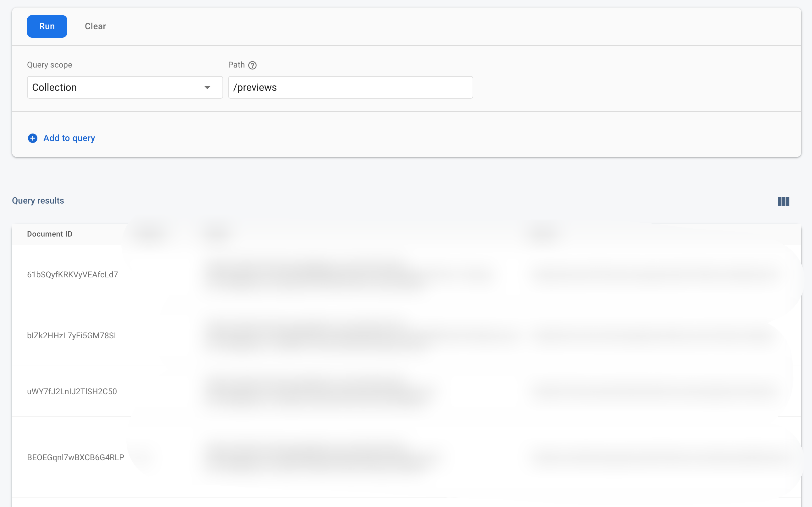Click the grid/column layout toggle icon

click(x=783, y=202)
